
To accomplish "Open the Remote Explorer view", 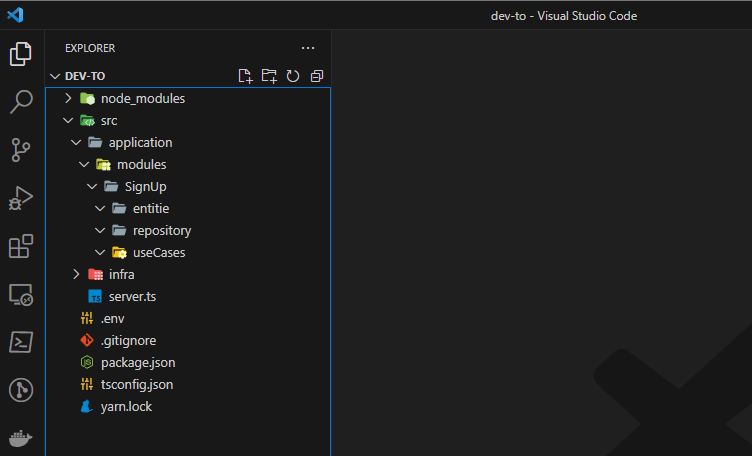I will point(21,294).
